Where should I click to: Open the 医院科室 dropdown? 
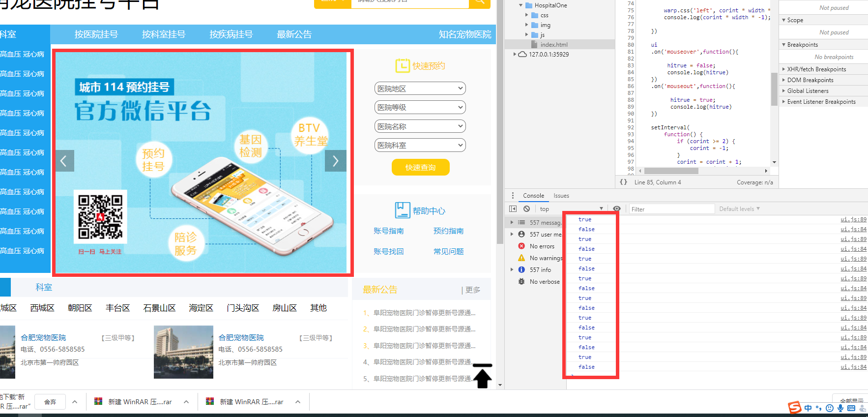(x=420, y=145)
